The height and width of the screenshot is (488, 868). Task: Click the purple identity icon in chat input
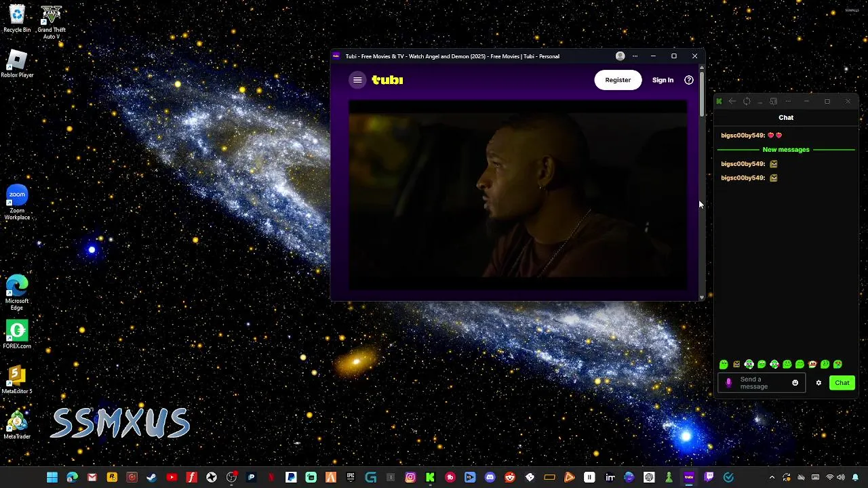(x=729, y=383)
